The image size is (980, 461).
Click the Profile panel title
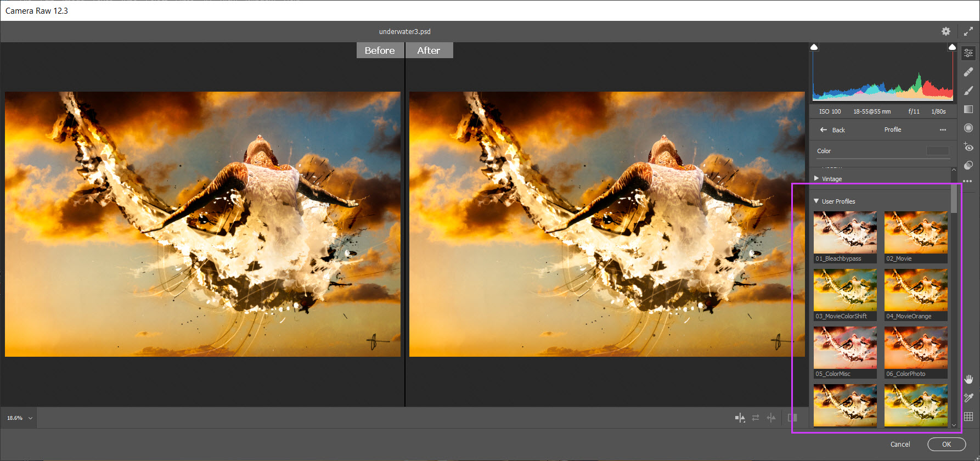pyautogui.click(x=893, y=130)
